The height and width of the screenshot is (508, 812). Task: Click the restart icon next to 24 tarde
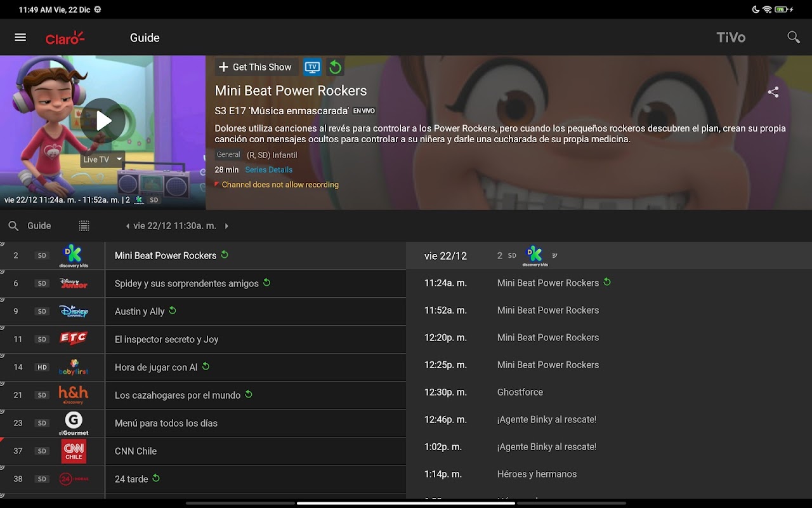156,478
